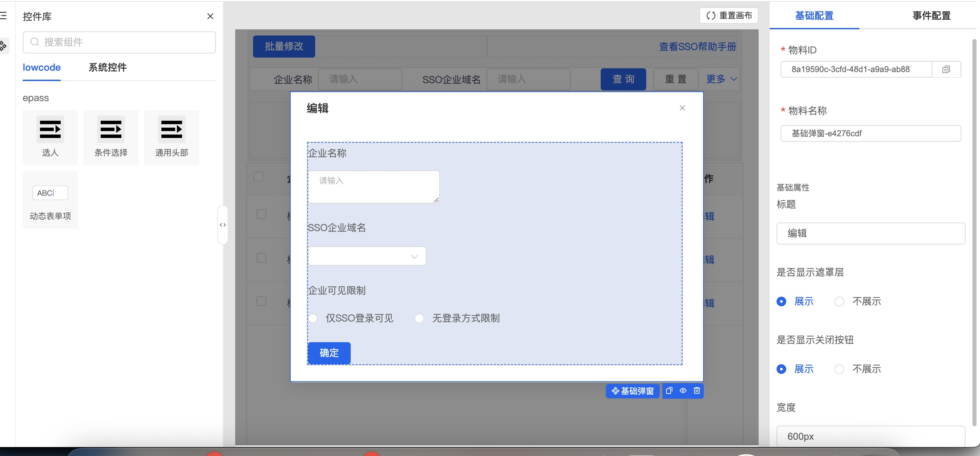Image resolution: width=980 pixels, height=456 pixels.
Task: Tick the table header select-all checkbox
Action: pyautogui.click(x=259, y=177)
